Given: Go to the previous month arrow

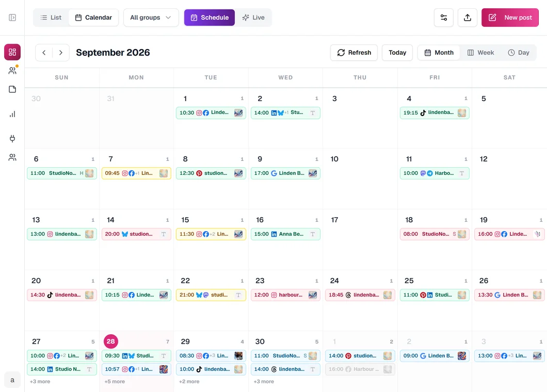Looking at the screenshot, I should coord(44,53).
